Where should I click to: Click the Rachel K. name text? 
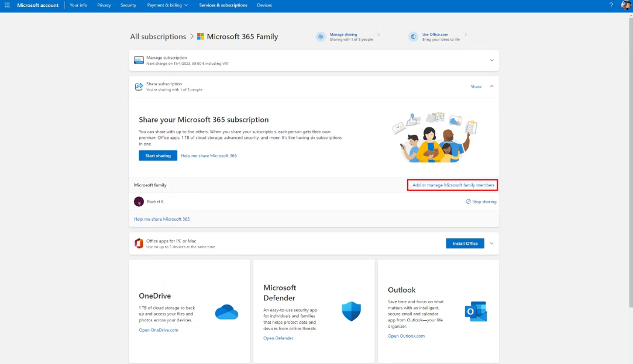pos(156,202)
